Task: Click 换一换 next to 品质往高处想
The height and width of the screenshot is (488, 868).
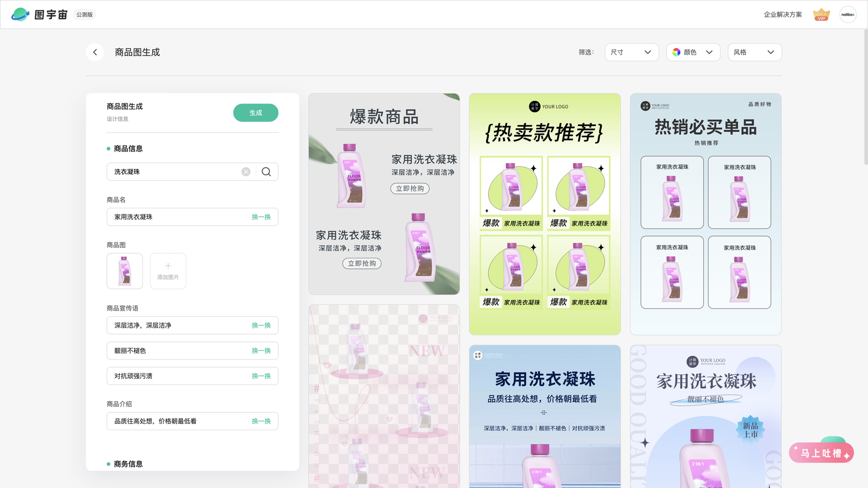Action: (x=261, y=421)
